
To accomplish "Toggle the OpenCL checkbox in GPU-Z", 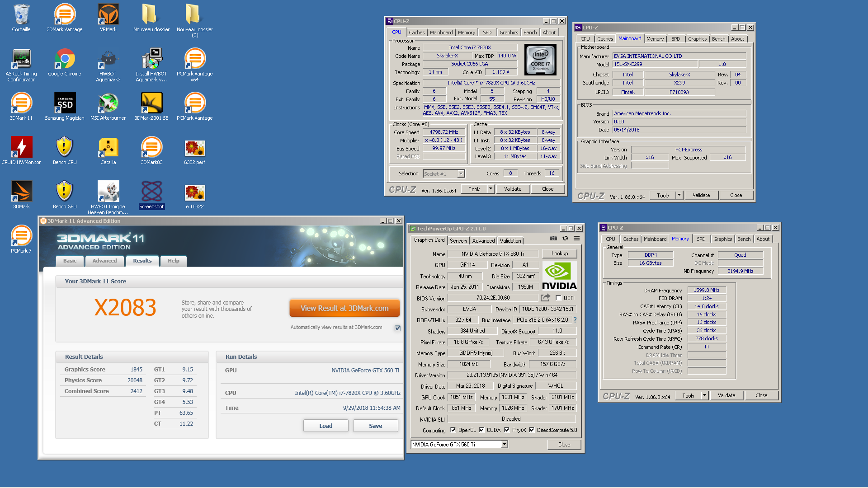I will pyautogui.click(x=453, y=430).
